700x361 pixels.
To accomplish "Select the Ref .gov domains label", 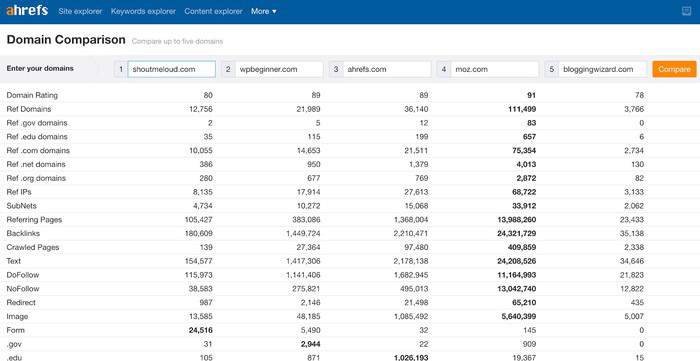I will click(37, 123).
